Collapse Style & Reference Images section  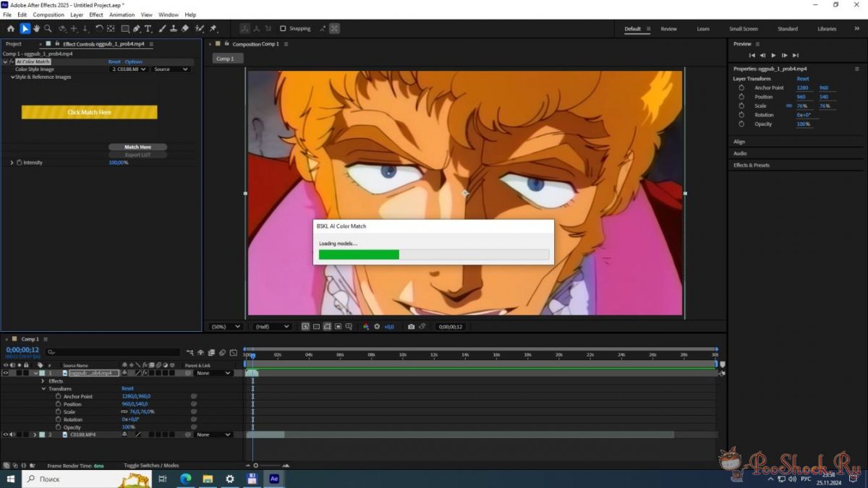[x=12, y=77]
